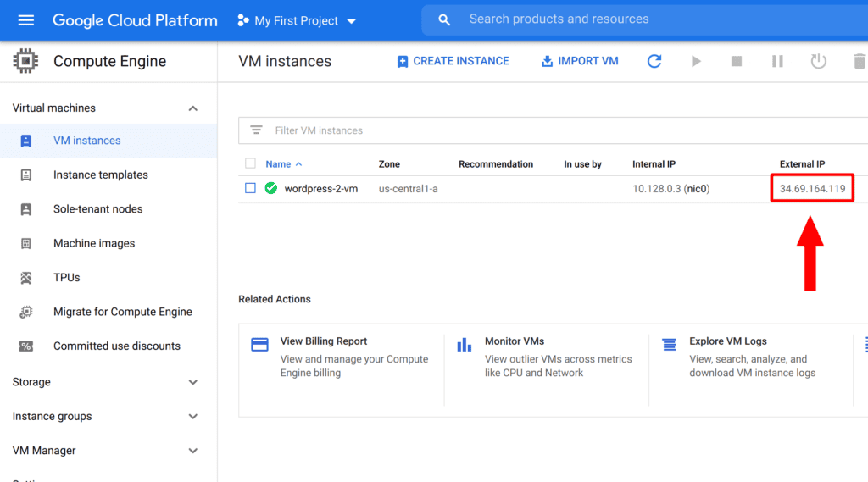Click the Compute Engine chip icon
Viewport: 868px width, 482px height.
25,61
